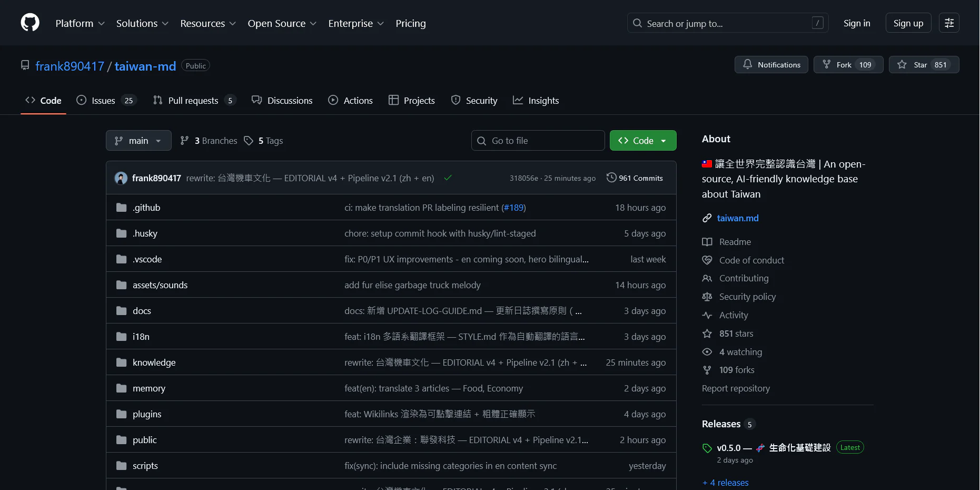Open frank890417's avatar in the commit row
This screenshot has width=980, height=490.
point(121,178)
